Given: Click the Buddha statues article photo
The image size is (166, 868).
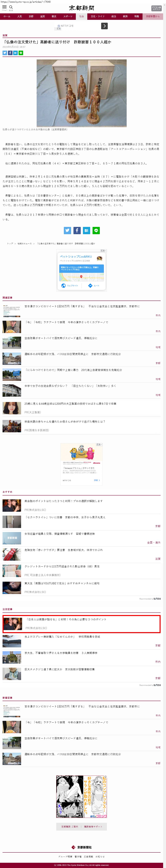Looking at the screenshot, I should (81, 93).
